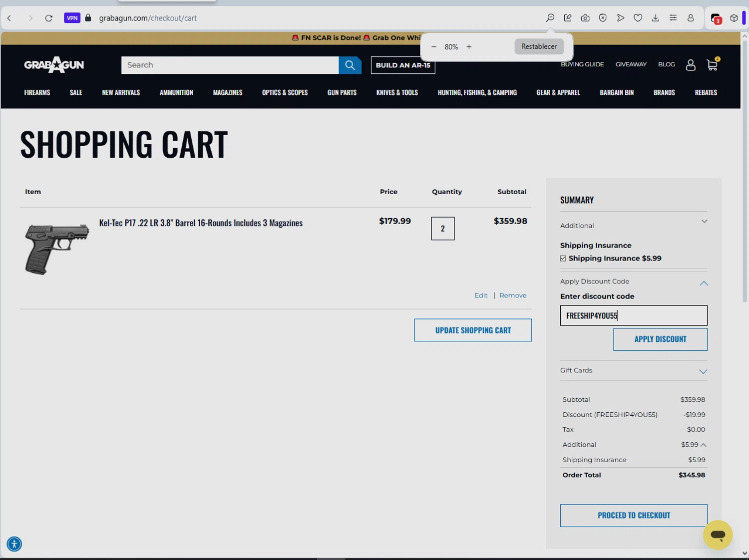Remove the Kel-Tec item from cart
The width and height of the screenshot is (749, 560).
pos(513,295)
